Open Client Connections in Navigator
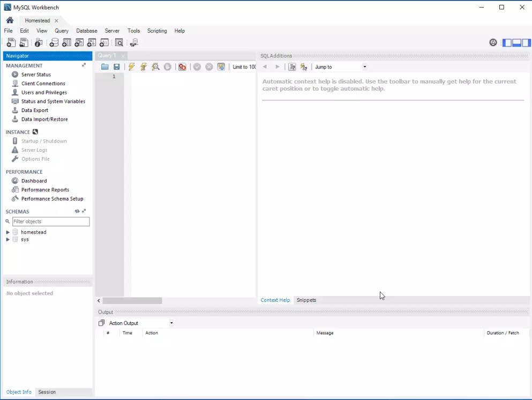The width and height of the screenshot is (532, 400). coord(43,84)
